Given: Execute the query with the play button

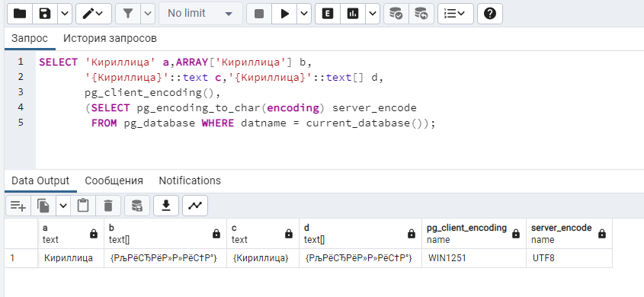Looking at the screenshot, I should click(284, 14).
